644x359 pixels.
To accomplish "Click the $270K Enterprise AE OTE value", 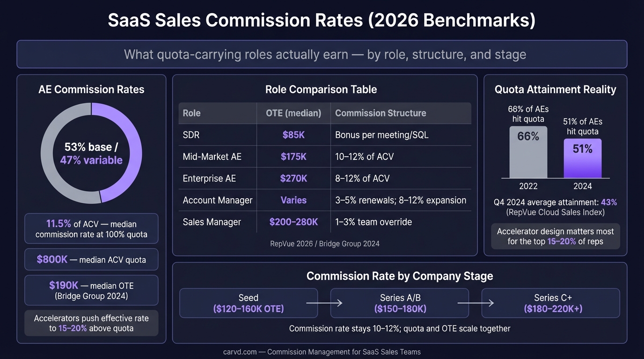I will (x=293, y=179).
